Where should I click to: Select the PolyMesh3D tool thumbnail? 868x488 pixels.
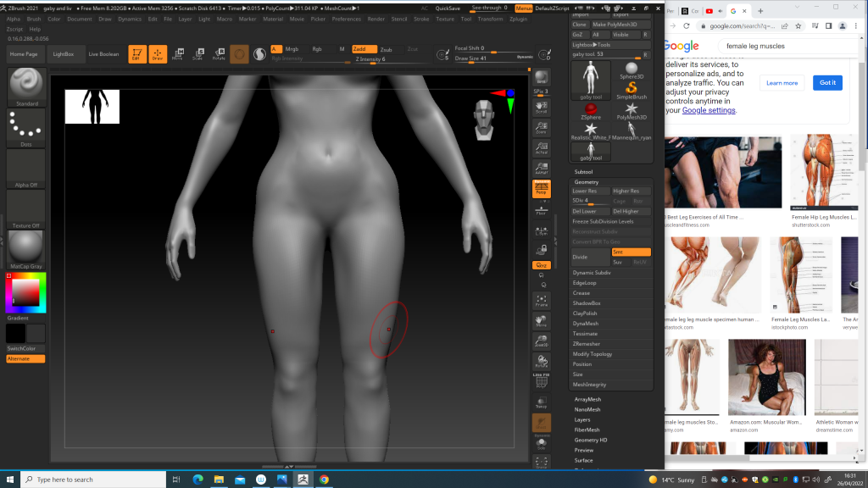(x=632, y=111)
